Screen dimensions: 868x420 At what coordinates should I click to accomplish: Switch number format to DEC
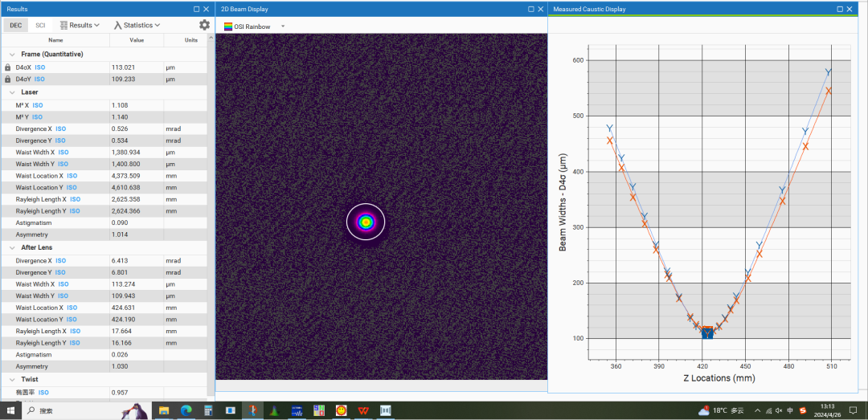tap(15, 25)
